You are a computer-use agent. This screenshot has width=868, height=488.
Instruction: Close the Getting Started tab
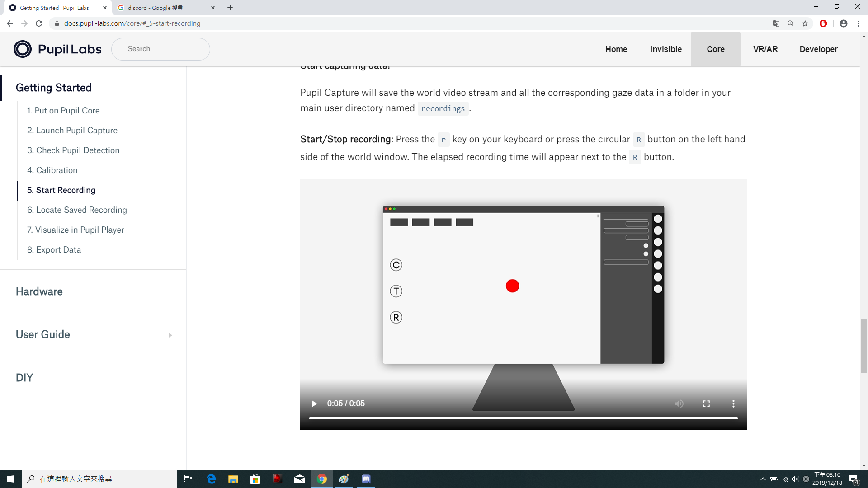click(x=105, y=8)
